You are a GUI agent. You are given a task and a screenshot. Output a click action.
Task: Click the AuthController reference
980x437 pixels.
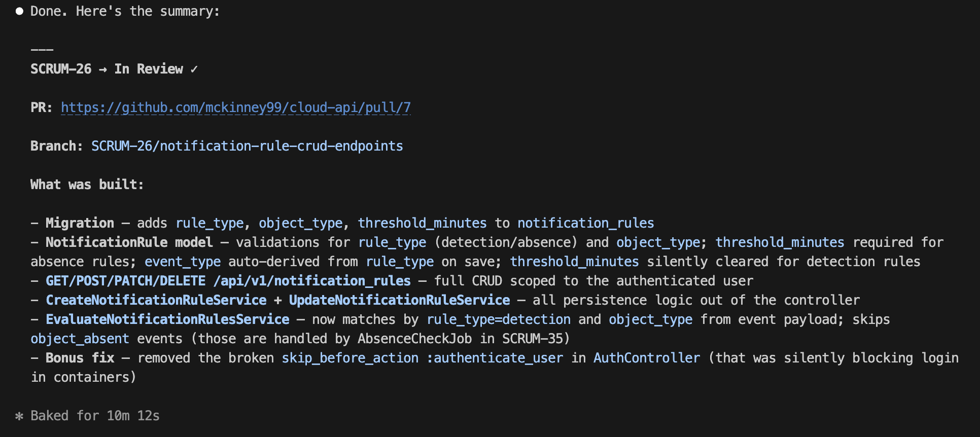[x=646, y=358]
